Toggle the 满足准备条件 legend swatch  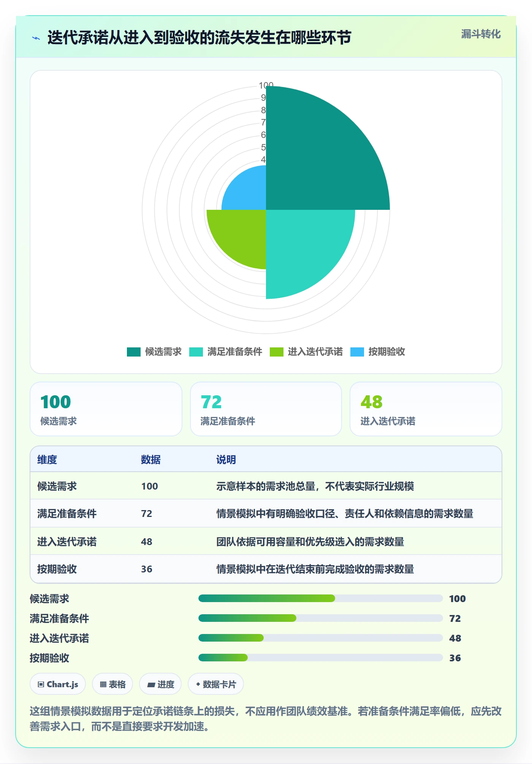(x=196, y=352)
